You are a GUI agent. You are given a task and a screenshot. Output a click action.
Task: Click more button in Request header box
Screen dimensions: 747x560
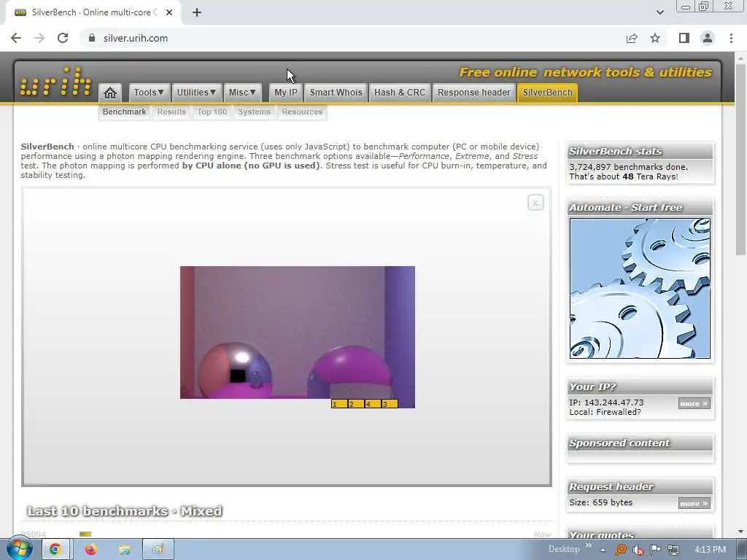click(694, 504)
